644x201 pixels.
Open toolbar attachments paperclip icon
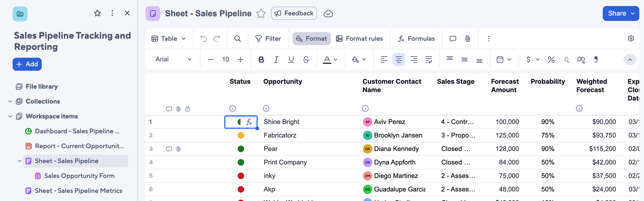coord(468,39)
